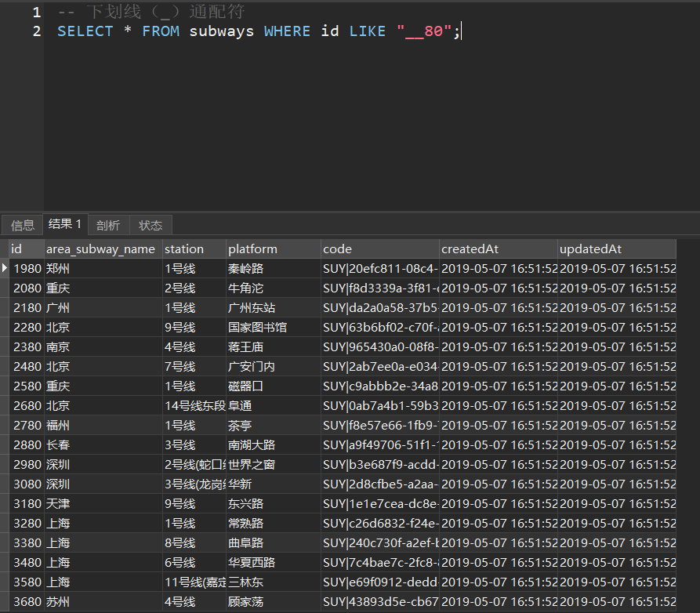Viewport: 700px width, 613px height.
Task: Click the 华新 platform cell
Action: pyautogui.click(x=274, y=484)
